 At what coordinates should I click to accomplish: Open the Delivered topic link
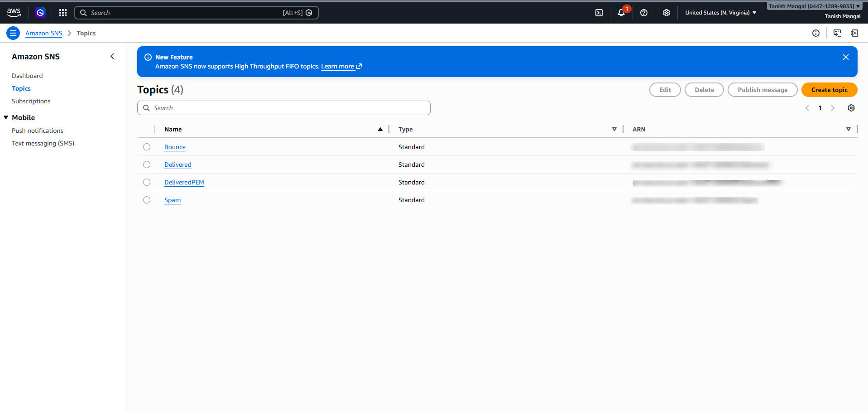[177, 165]
